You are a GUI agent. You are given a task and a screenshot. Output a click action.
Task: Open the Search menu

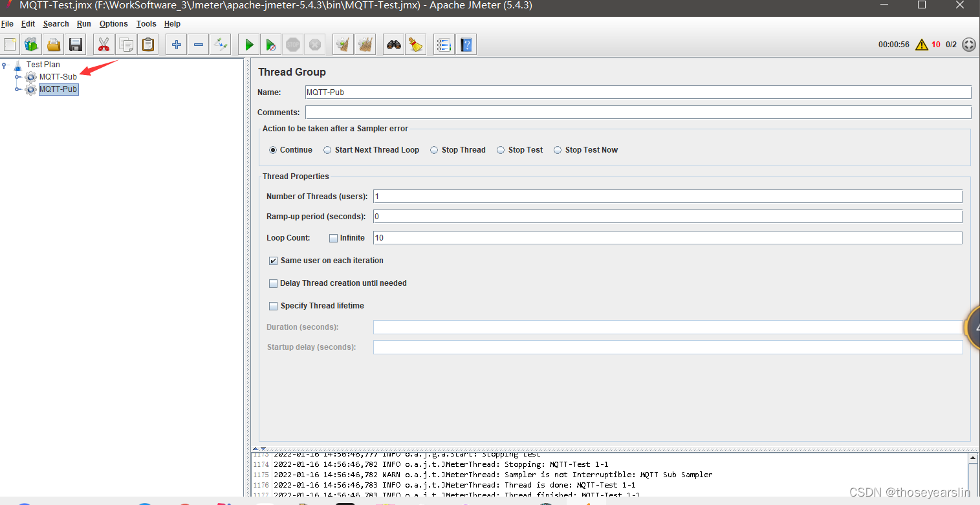tap(56, 24)
